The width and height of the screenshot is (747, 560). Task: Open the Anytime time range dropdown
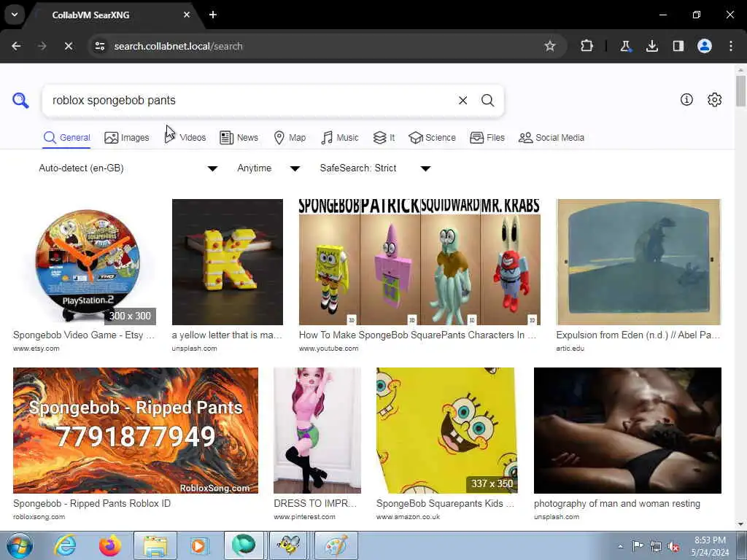pyautogui.click(x=268, y=168)
